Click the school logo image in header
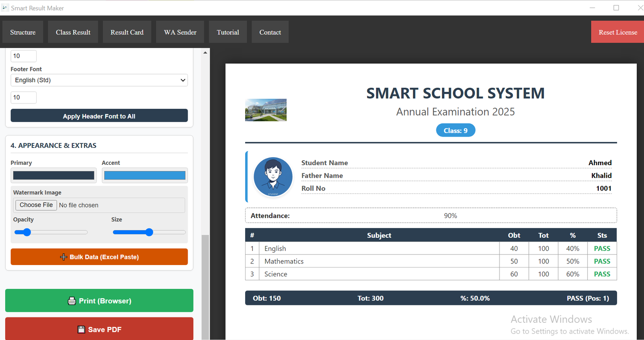 point(266,110)
